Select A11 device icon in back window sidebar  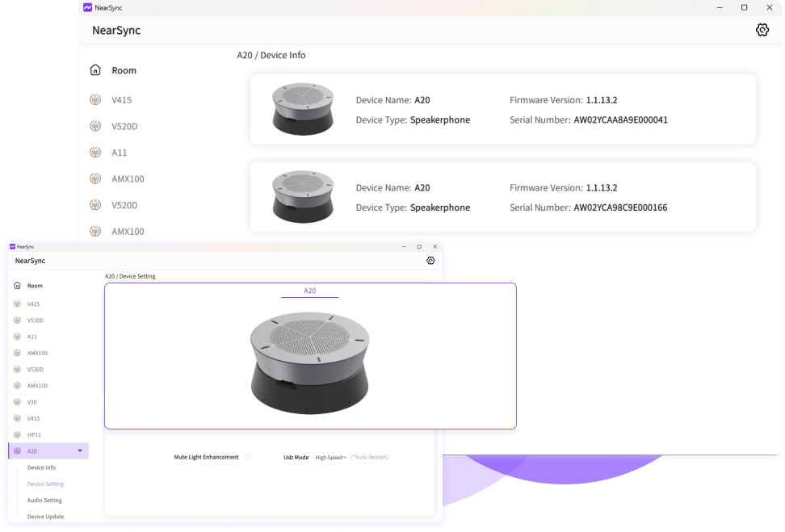95,152
